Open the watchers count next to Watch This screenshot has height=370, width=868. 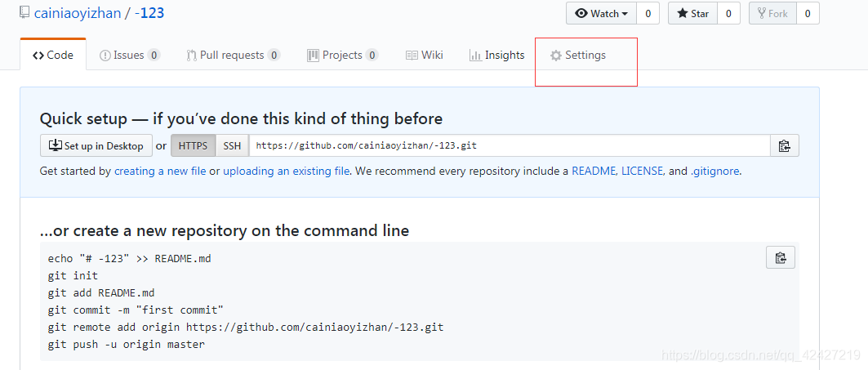tap(648, 14)
